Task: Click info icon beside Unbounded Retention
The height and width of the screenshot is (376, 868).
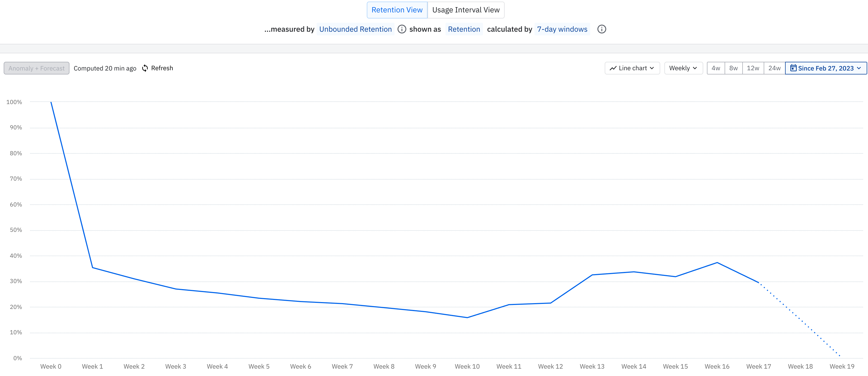Action: (402, 29)
